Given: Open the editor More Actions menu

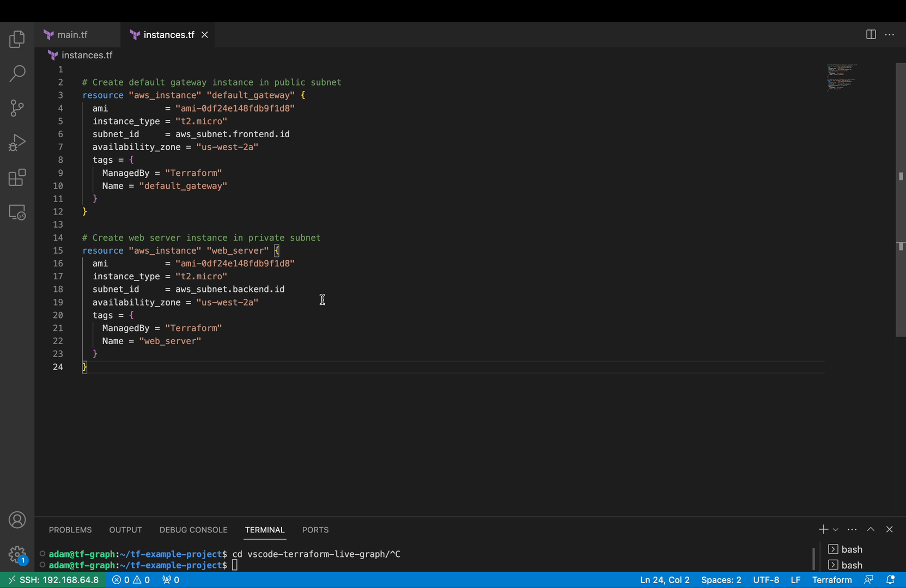Looking at the screenshot, I should (890, 34).
